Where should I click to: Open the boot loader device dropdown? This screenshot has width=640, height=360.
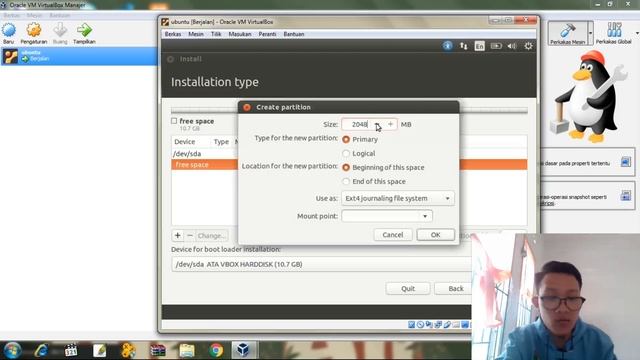pos(322,264)
